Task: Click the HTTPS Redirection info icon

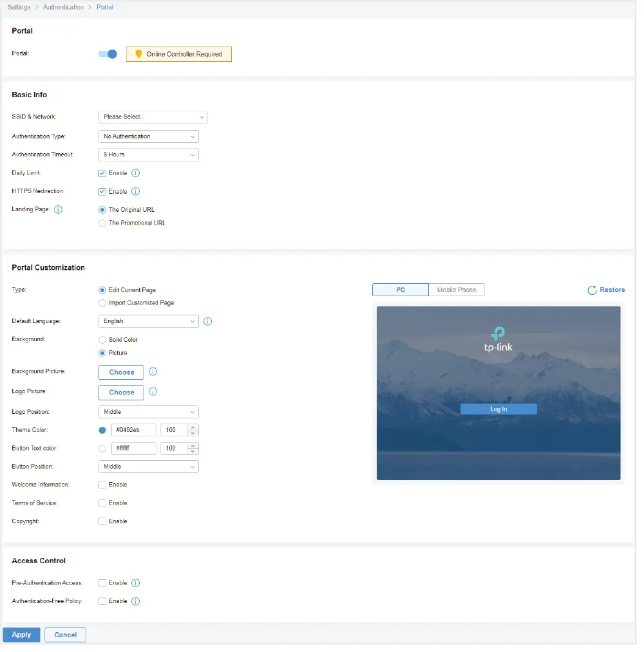Action: [134, 191]
